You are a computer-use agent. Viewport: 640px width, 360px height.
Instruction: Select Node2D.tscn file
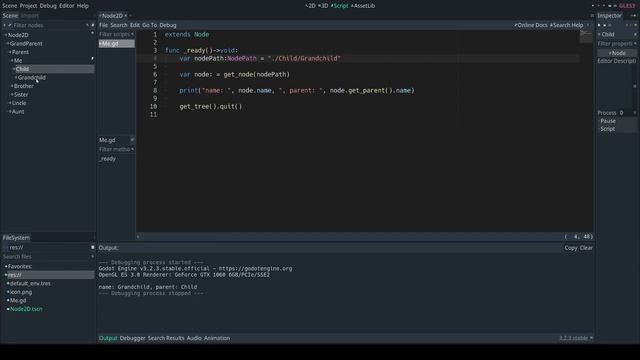26,309
